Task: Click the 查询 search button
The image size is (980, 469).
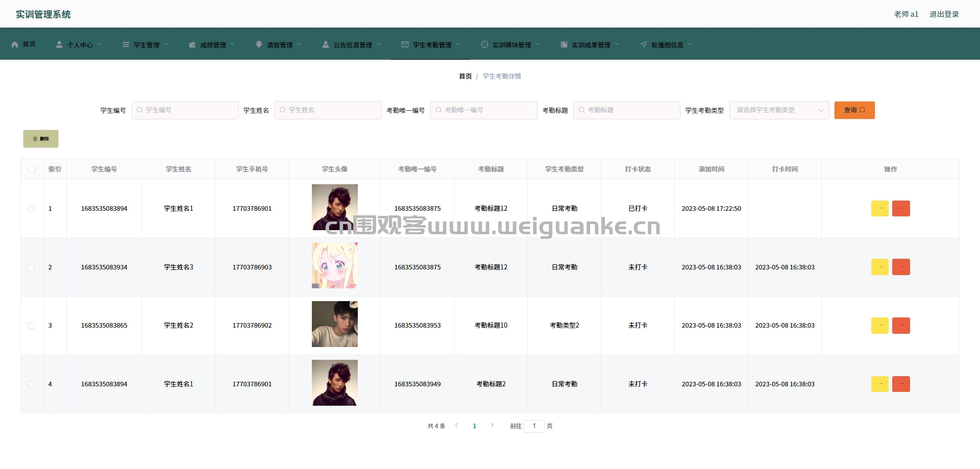Action: tap(854, 110)
